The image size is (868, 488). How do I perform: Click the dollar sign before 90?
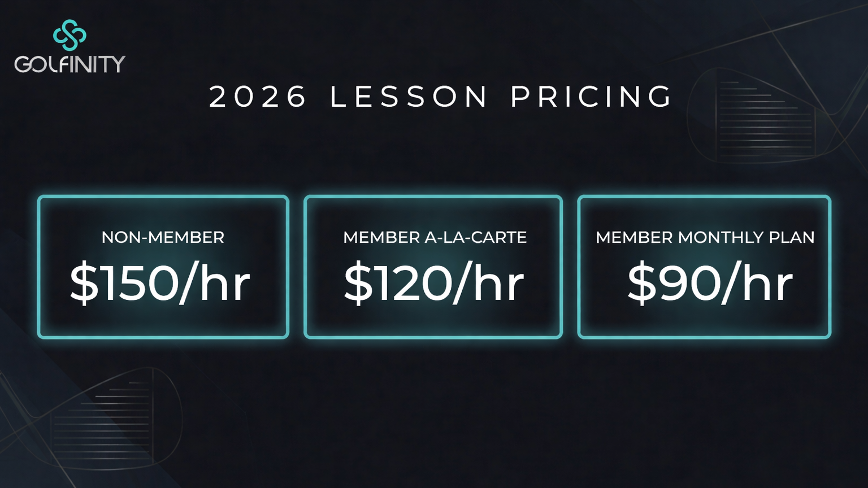point(641,284)
